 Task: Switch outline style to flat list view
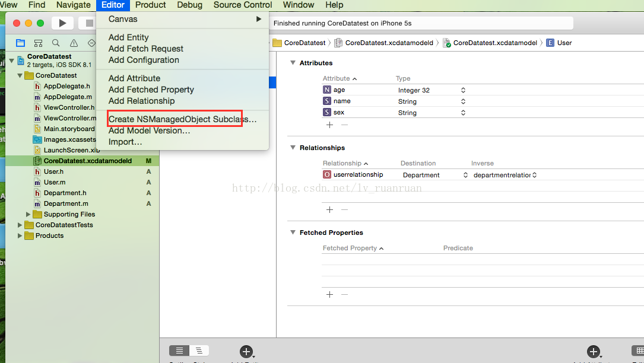point(179,351)
